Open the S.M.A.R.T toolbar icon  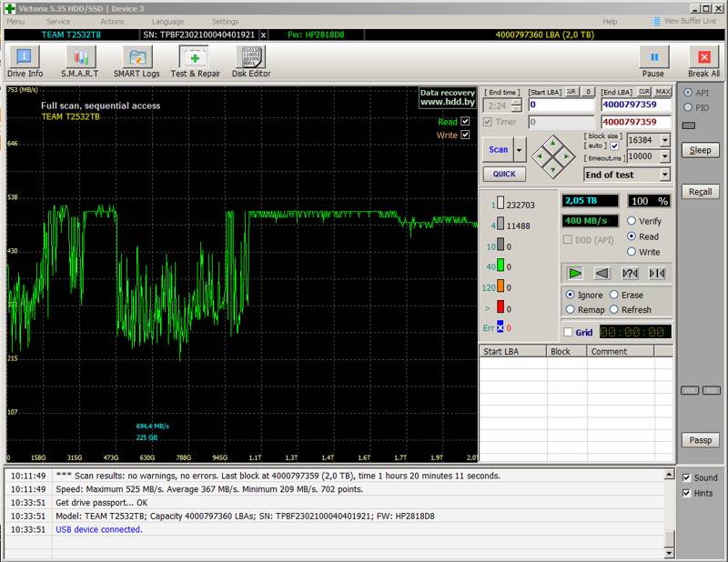pos(80,61)
